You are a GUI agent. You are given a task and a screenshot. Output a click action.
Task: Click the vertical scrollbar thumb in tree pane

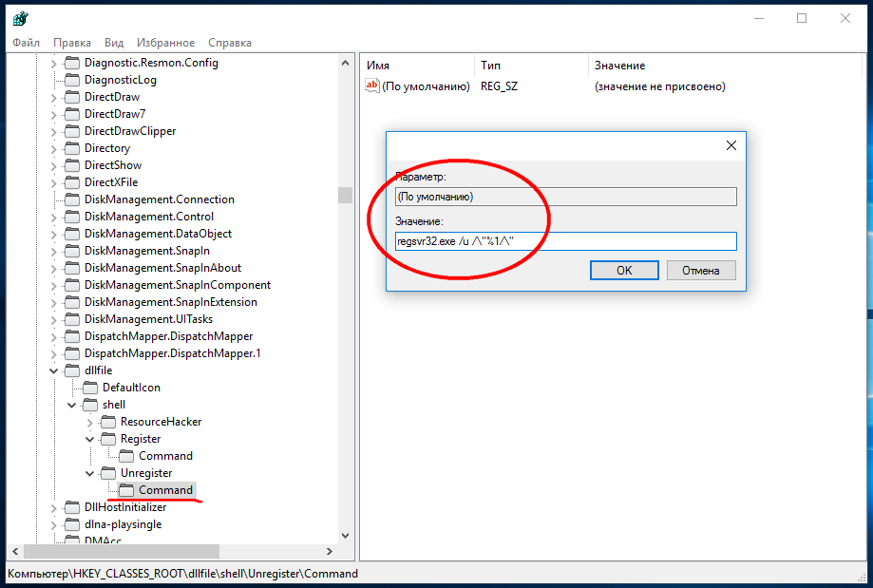point(345,195)
